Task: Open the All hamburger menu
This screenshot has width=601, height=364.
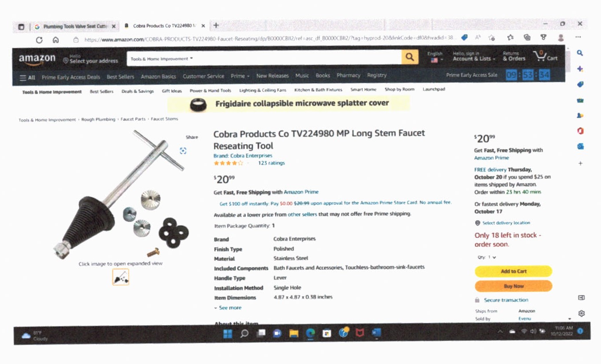Action: (27, 78)
